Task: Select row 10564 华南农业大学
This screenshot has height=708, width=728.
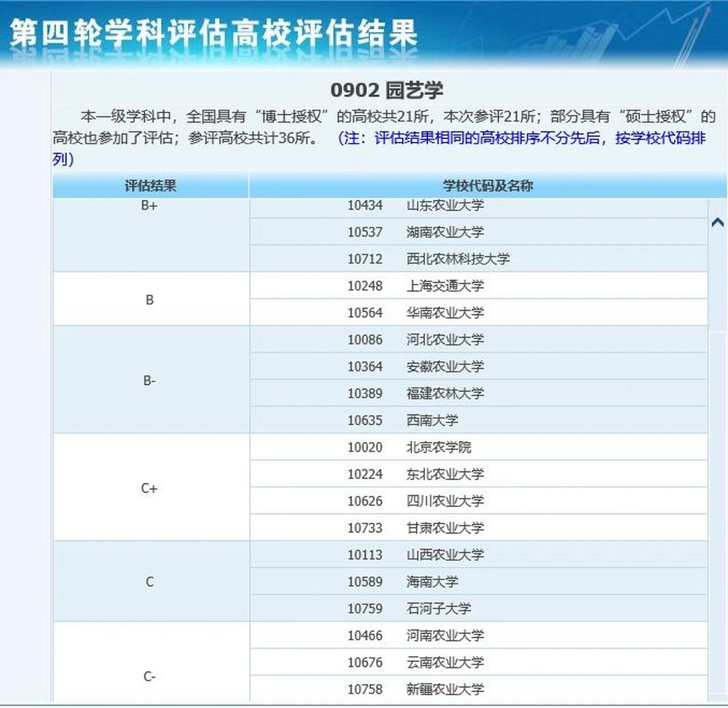Action: tap(479, 313)
